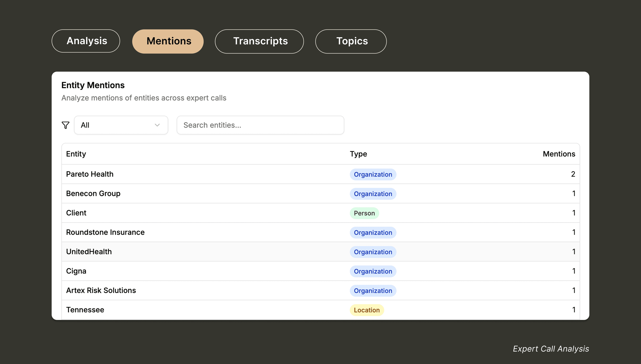Viewport: 641px width, 364px height.
Task: Click the dropdown chevron arrow
Action: [157, 125]
